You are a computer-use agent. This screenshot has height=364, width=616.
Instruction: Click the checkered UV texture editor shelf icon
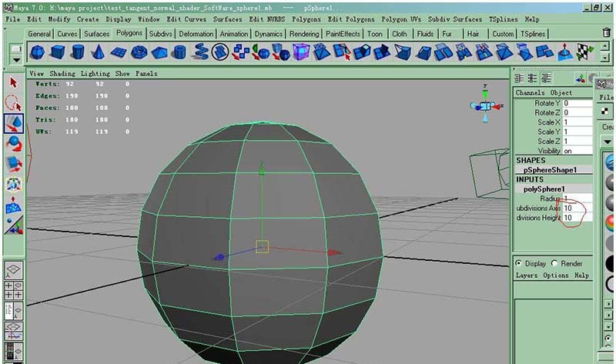(x=585, y=52)
